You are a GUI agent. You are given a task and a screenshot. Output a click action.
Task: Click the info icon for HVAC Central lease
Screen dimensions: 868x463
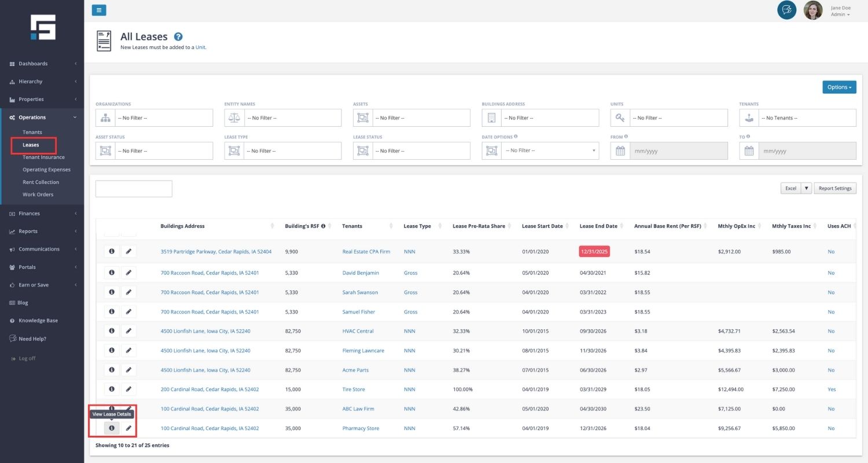tap(112, 331)
